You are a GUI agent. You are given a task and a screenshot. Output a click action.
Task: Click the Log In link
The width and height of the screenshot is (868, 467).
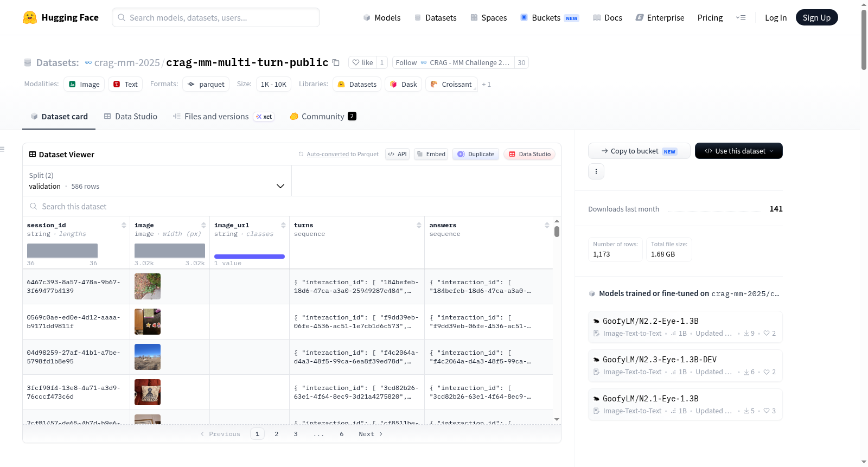776,17
